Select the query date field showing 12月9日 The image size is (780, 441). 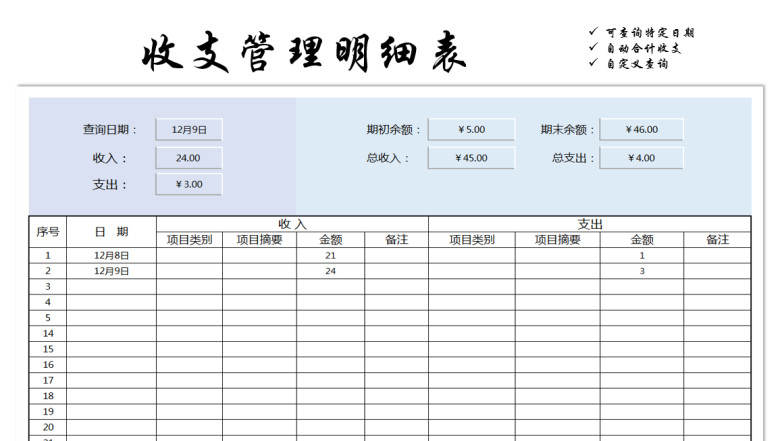pos(189,130)
